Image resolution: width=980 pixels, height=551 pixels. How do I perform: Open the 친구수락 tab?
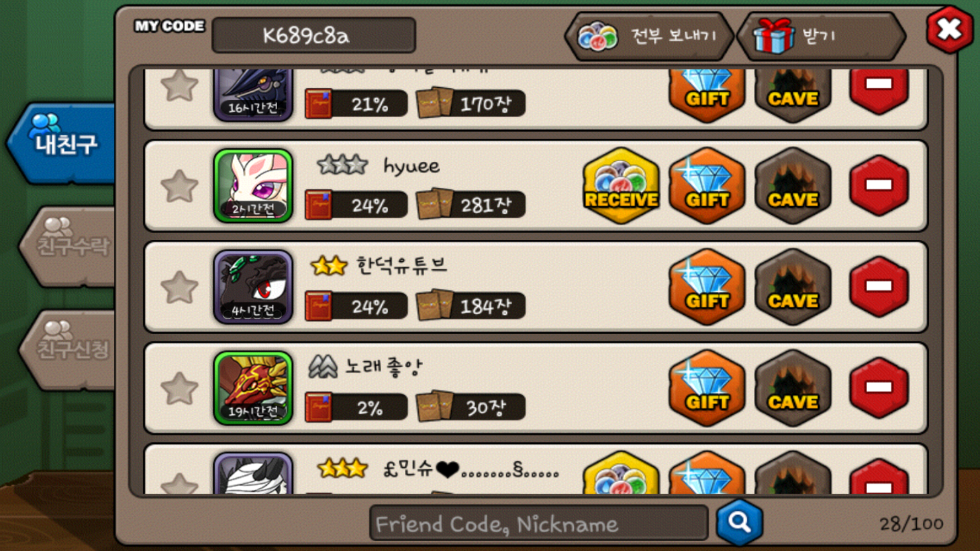tap(69, 246)
